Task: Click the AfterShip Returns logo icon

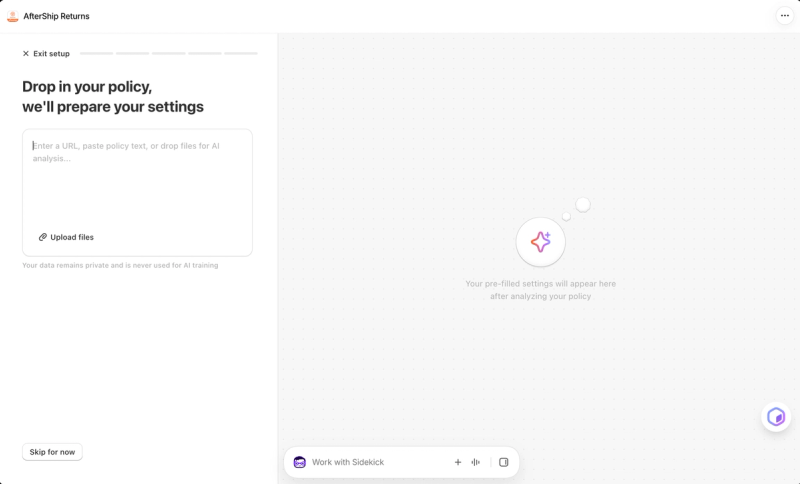Action: (13, 16)
